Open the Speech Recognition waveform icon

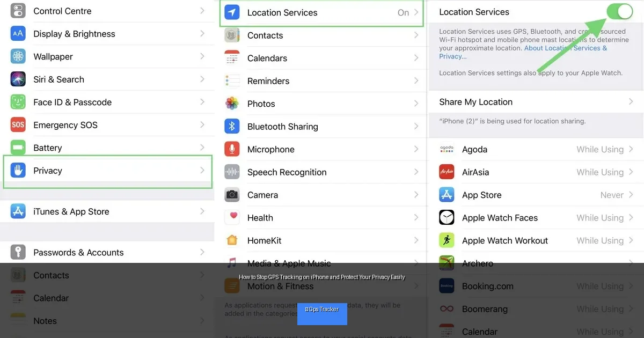232,172
